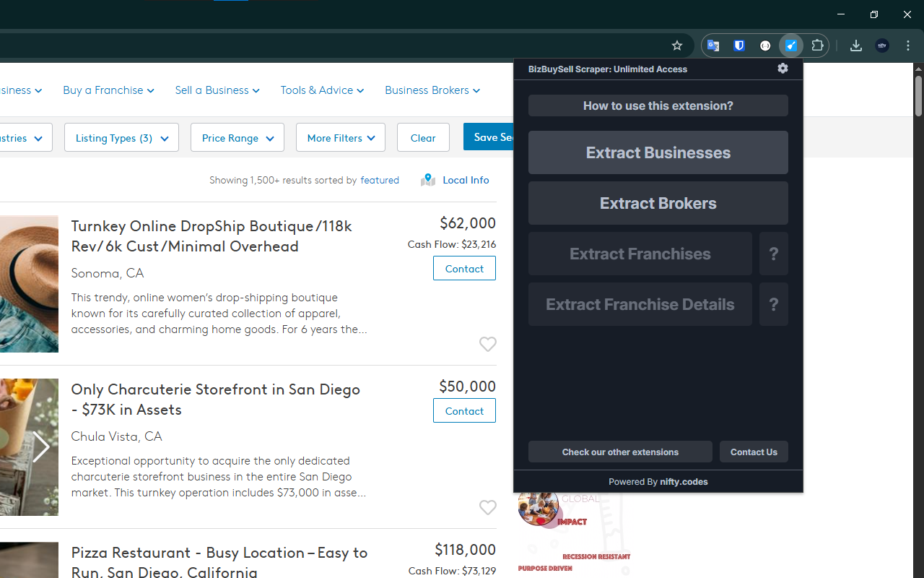This screenshot has height=578, width=924.
Task: Expand the Sell a Business menu
Action: pyautogui.click(x=217, y=90)
